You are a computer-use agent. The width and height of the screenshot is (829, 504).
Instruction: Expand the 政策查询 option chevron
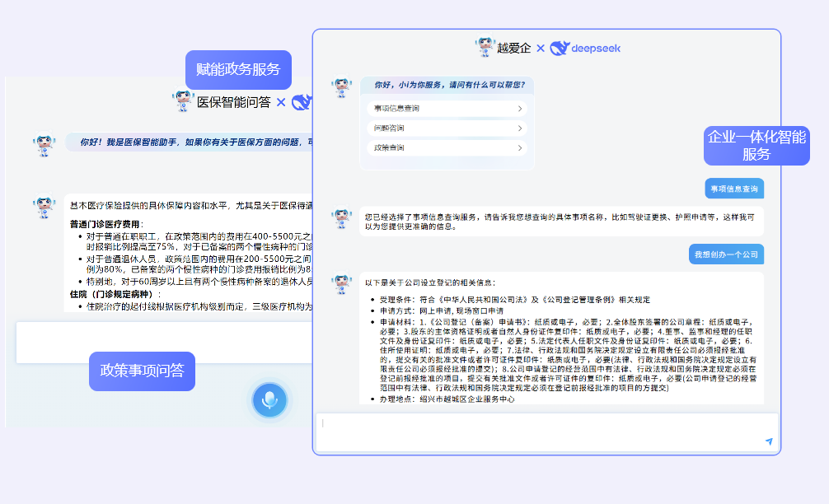click(519, 148)
